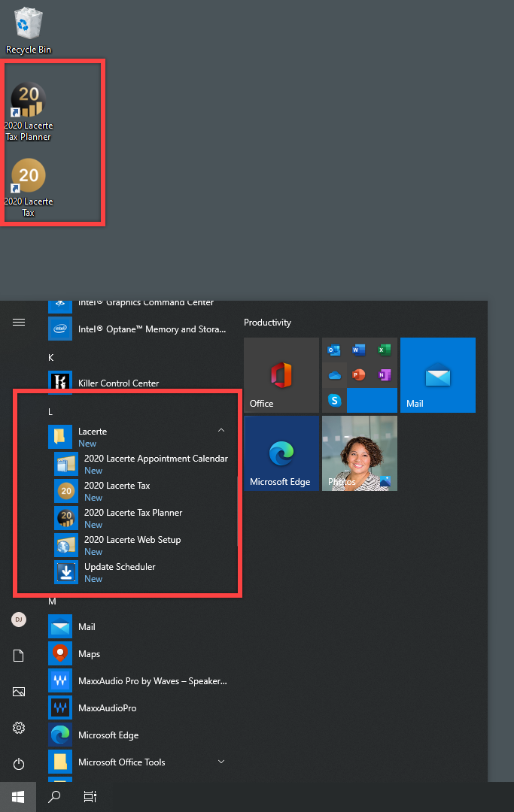Open taskbar Search

54,797
